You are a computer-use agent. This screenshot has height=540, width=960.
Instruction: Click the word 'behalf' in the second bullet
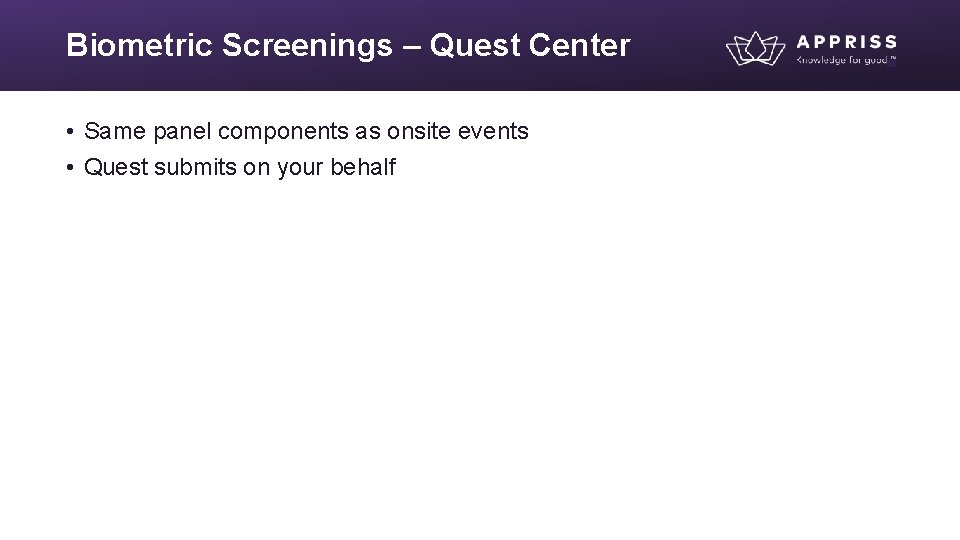click(x=362, y=167)
